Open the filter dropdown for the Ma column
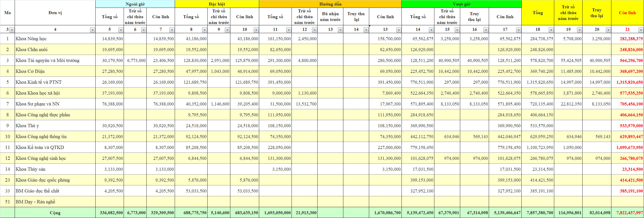Image resolution: width=644 pixels, height=218 pixels. [x=12, y=30]
